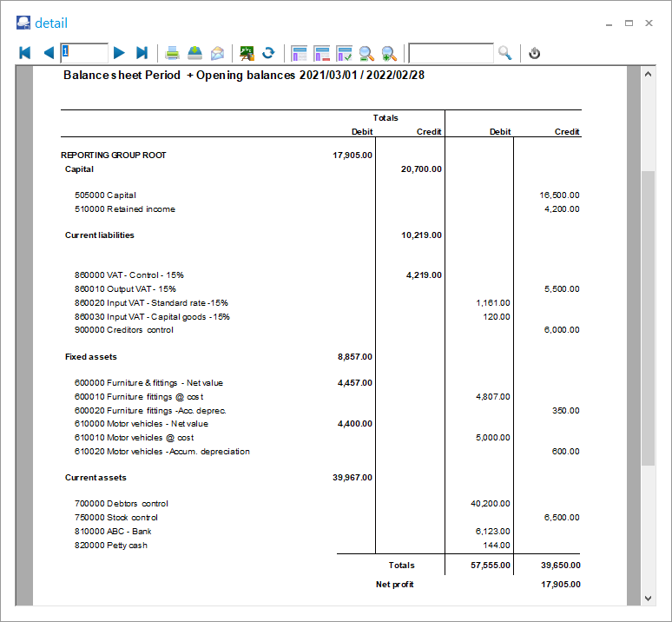The height and width of the screenshot is (622, 672).
Task: Click the export report icon
Action: click(x=195, y=53)
